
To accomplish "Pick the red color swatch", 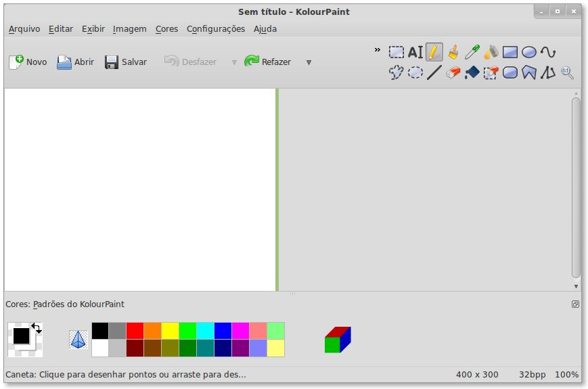I will pos(135,331).
